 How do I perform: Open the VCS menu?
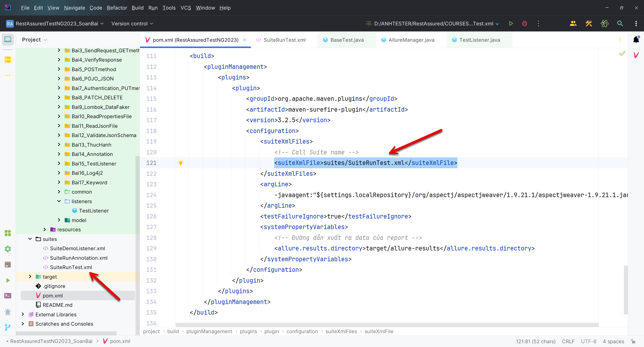186,8
